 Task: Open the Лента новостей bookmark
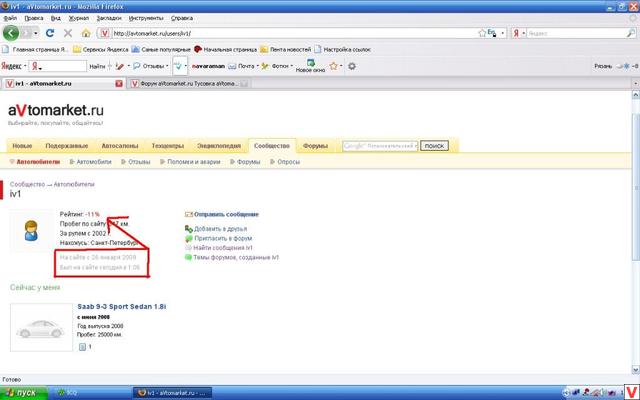click(285, 49)
